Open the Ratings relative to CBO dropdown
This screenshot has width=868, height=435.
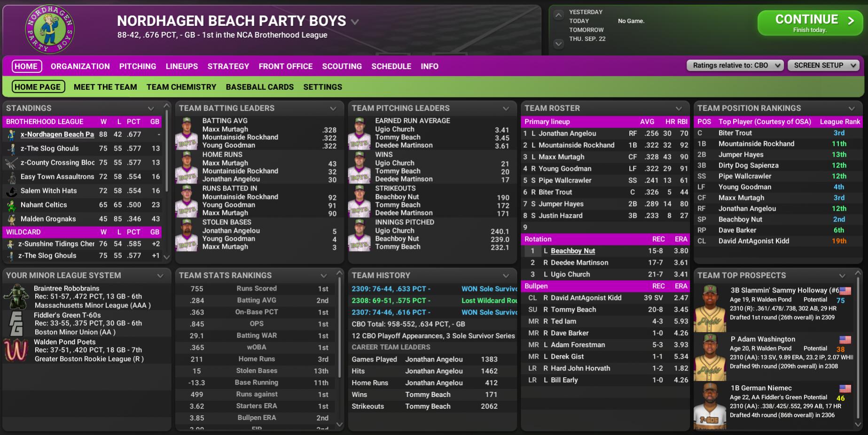pyautogui.click(x=735, y=65)
